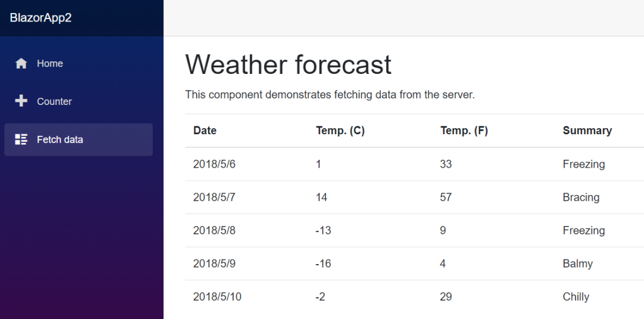This screenshot has width=644, height=319.
Task: Click the 2018/5/7 date cell
Action: [x=215, y=197]
